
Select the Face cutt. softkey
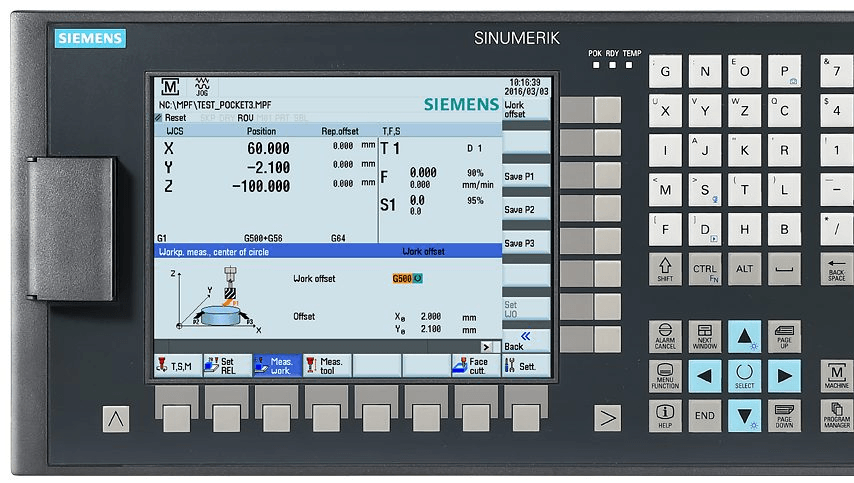point(475,365)
